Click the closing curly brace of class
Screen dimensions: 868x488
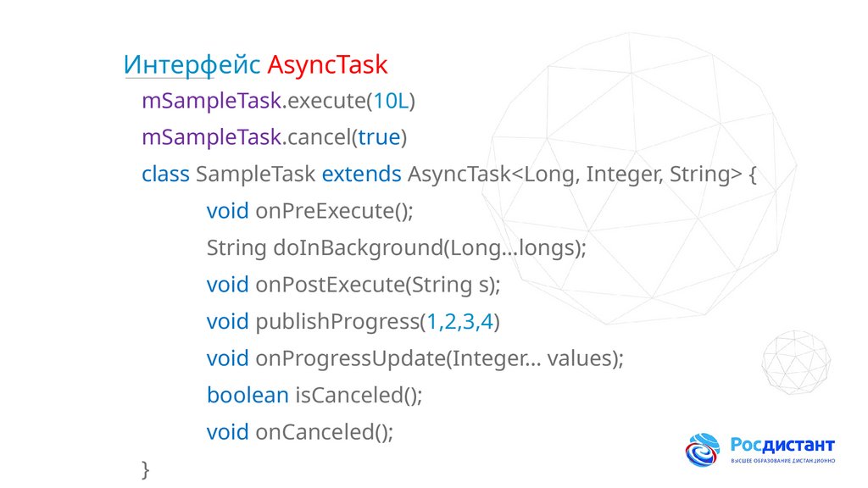pos(146,468)
